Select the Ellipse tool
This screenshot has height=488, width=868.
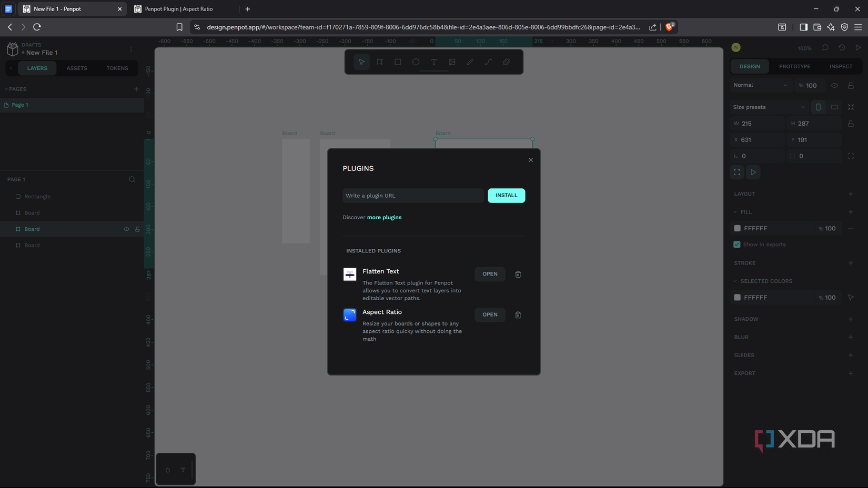(416, 62)
